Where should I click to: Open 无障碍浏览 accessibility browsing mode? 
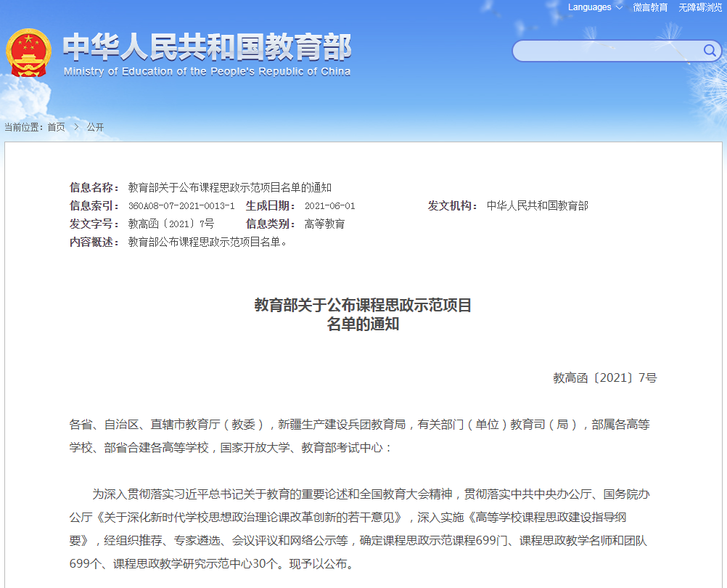pyautogui.click(x=699, y=7)
